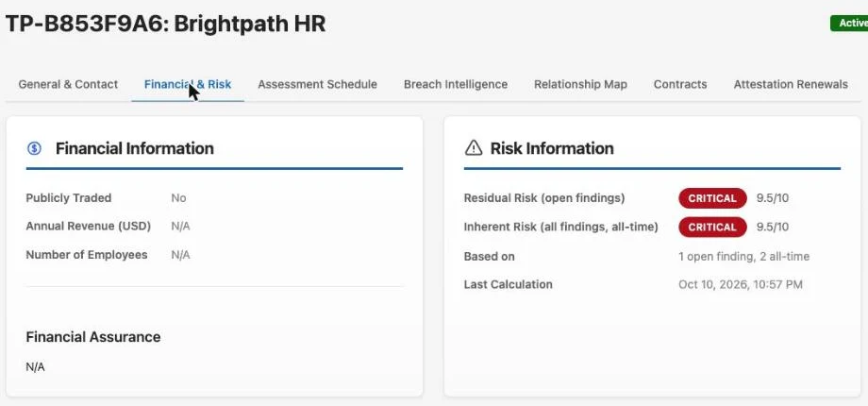The image size is (868, 406).
Task: View the Relationship Map tab
Action: (580, 84)
